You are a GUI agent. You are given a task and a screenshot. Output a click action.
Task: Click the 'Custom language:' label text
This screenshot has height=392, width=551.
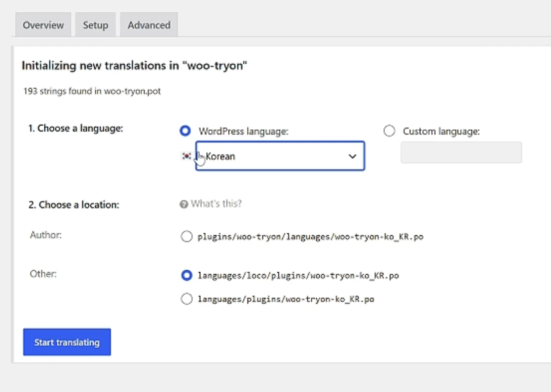click(441, 131)
